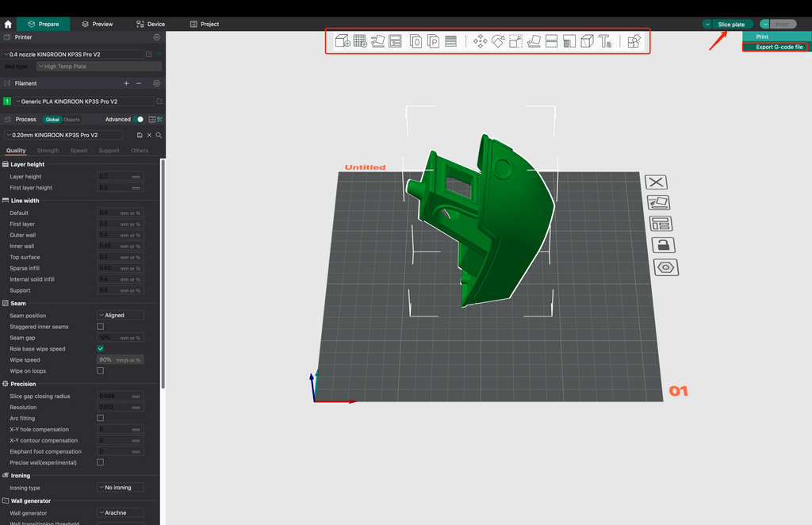Switch to the Strength settings tab
The image size is (812, 525).
click(x=48, y=150)
